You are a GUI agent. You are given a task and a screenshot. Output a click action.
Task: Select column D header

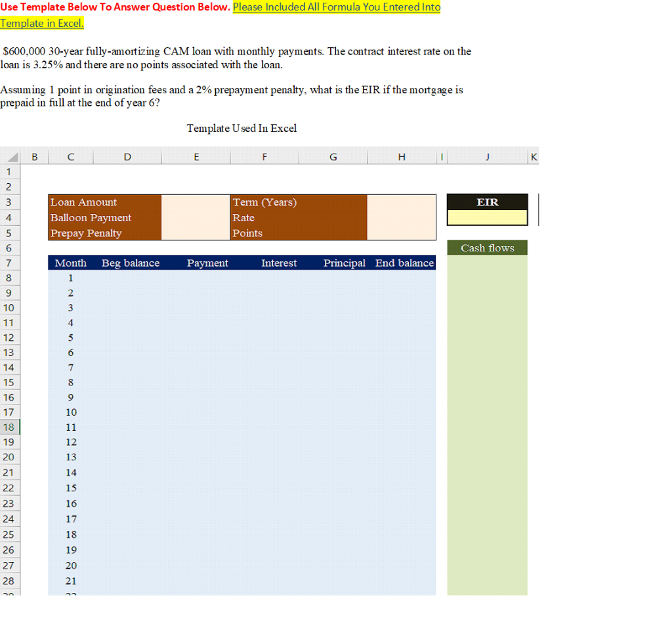127,157
